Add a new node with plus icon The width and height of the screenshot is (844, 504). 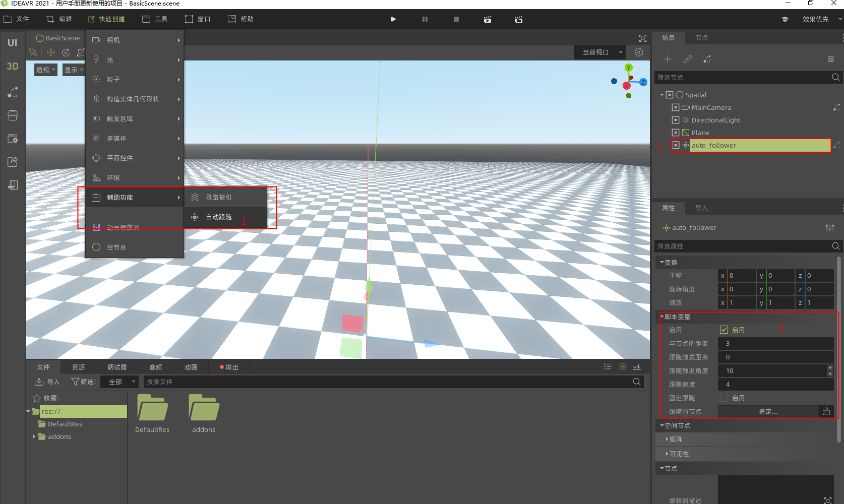668,59
